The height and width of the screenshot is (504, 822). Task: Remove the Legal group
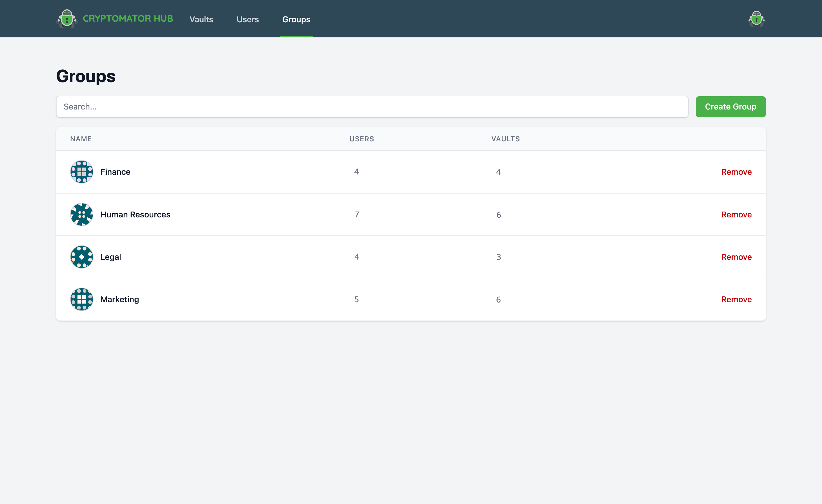point(736,257)
